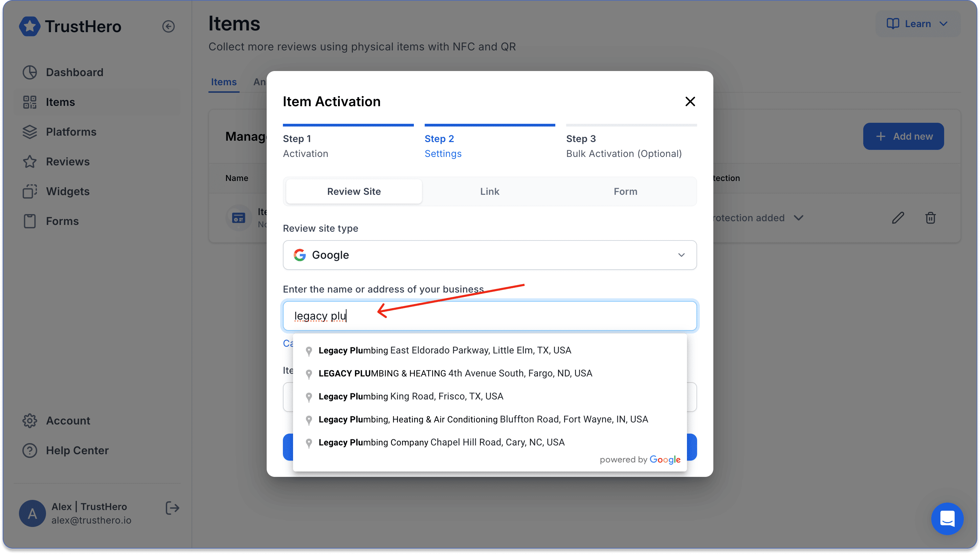Click the Add new button
The width and height of the screenshot is (980, 554).
point(903,136)
